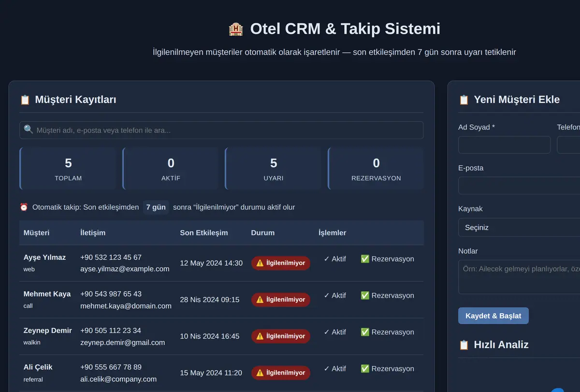Click the referral source label under Ali Çelik
Image resolution: width=580 pixels, height=392 pixels.
point(33,379)
